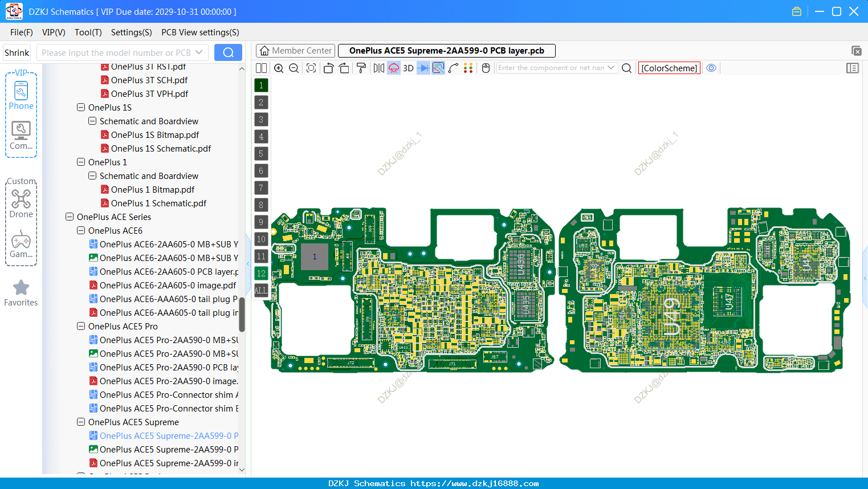
Task: Collapse the OnePlus 1 node
Action: (81, 162)
